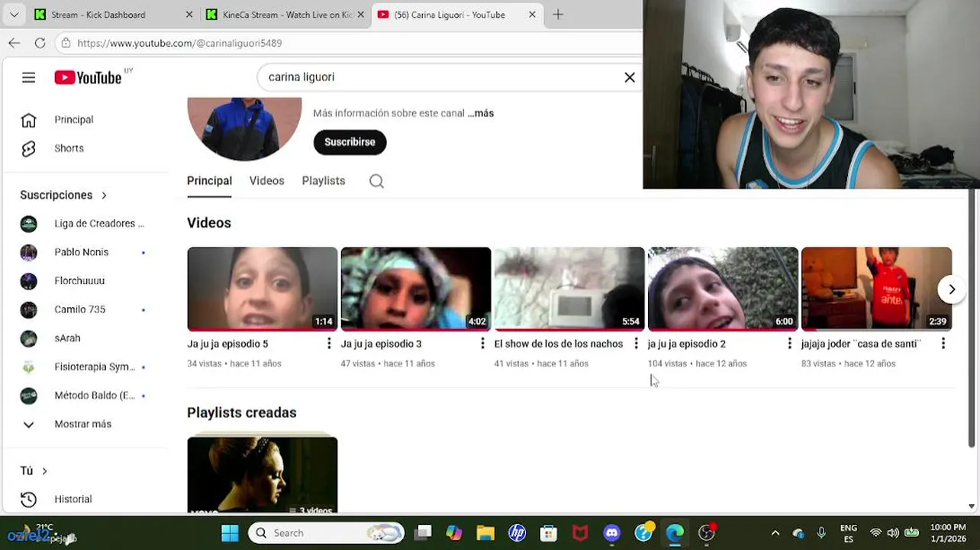This screenshot has width=980, height=550.
Task: Select the Carina Liguori - YouTube tab
Action: 456,15
